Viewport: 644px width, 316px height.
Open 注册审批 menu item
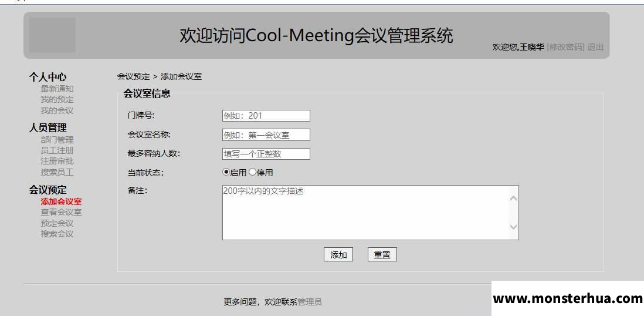pyautogui.click(x=57, y=162)
